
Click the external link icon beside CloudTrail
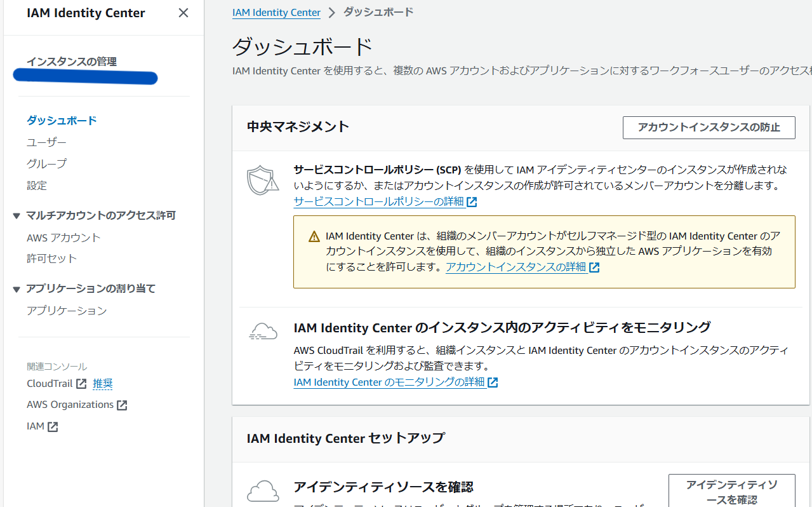(81, 384)
